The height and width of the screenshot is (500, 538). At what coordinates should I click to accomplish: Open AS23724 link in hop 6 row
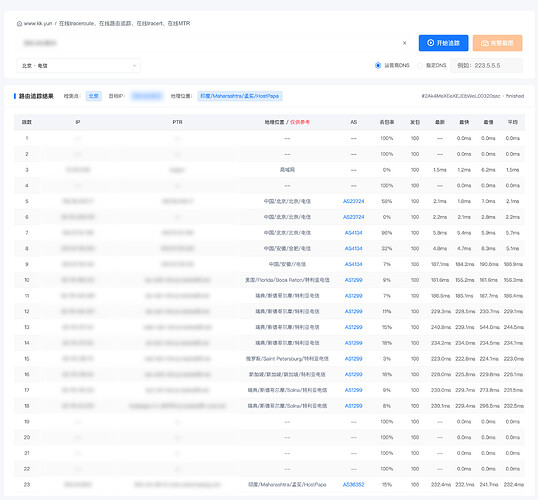pyautogui.click(x=353, y=217)
